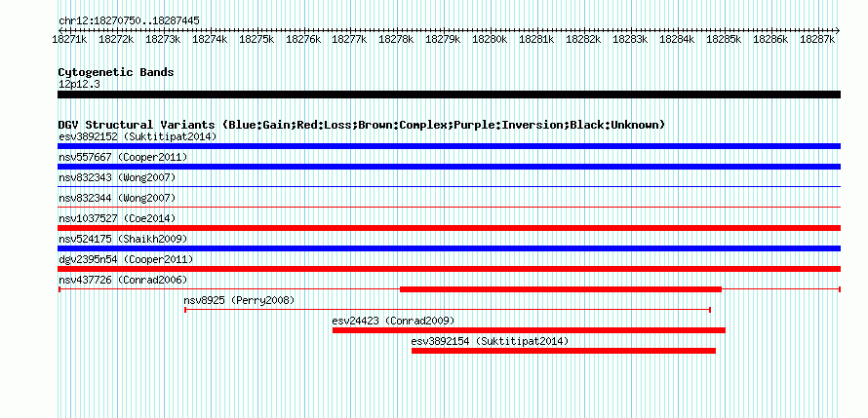The width and height of the screenshot is (868, 418).
Task: Click the nsv524175 (Shaikh2009) label
Action: click(x=123, y=239)
